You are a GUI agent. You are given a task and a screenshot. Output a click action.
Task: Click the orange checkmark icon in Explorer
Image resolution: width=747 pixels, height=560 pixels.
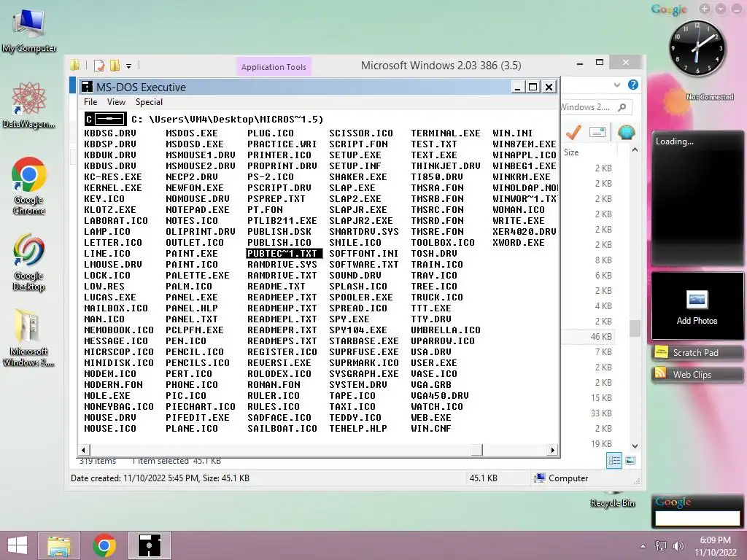point(573,132)
